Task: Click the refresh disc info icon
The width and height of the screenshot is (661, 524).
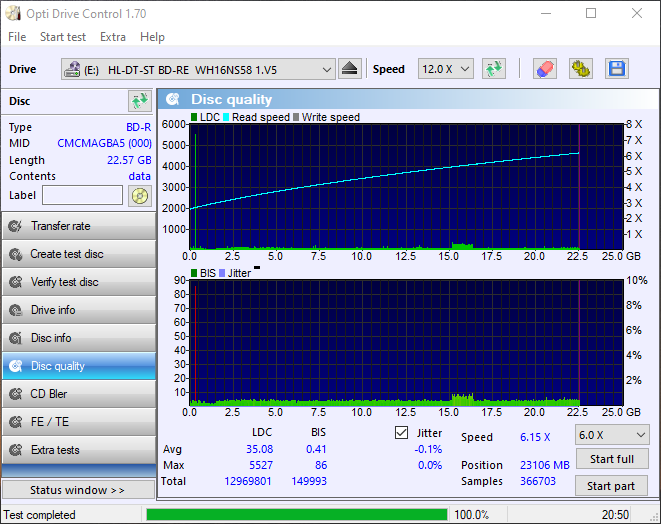Action: tap(139, 101)
